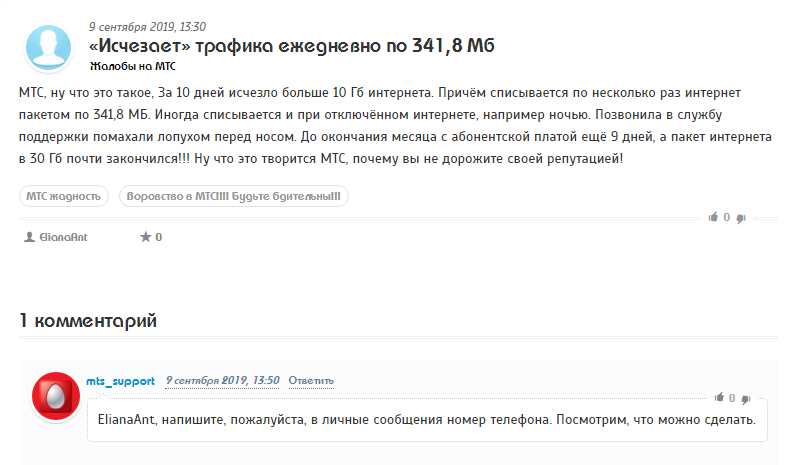The image size is (793, 465).
Task: Open the post title about 341,8 Мб
Action: pyautogui.click(x=292, y=46)
